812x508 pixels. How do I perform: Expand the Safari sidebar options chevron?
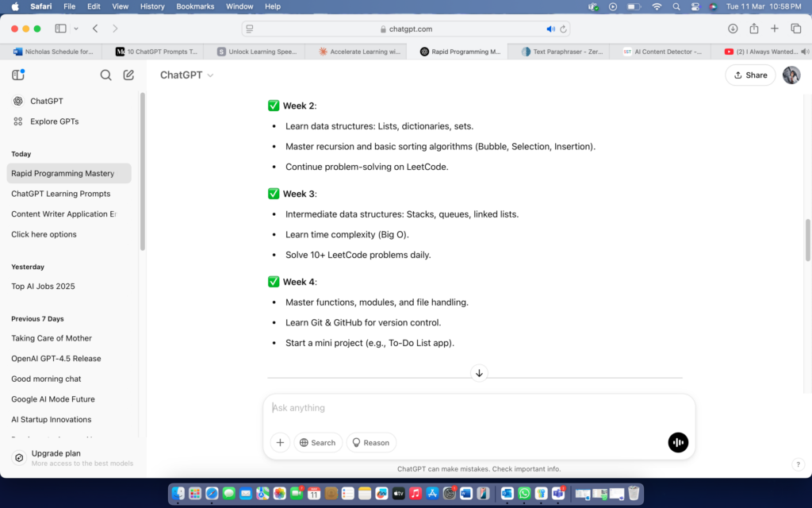point(76,29)
